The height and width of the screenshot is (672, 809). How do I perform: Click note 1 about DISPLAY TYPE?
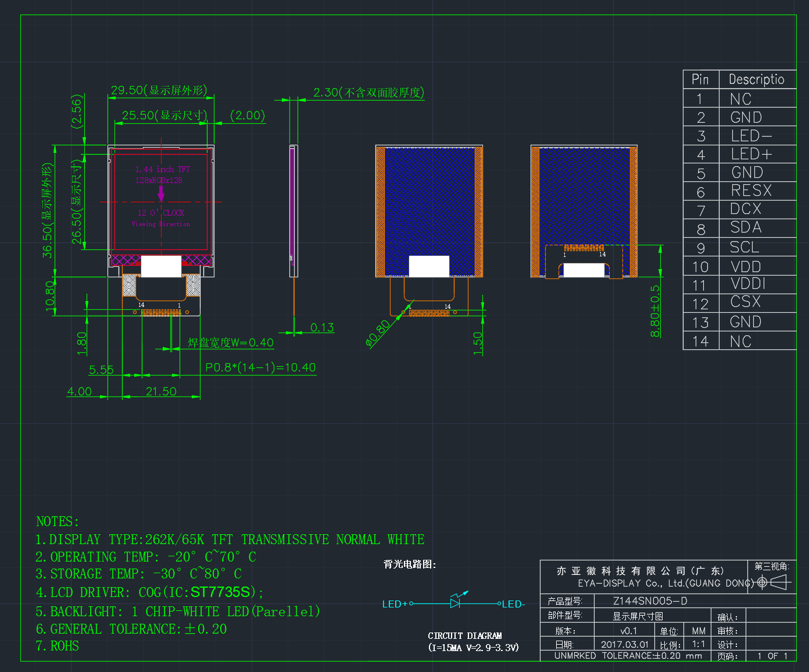230,539
